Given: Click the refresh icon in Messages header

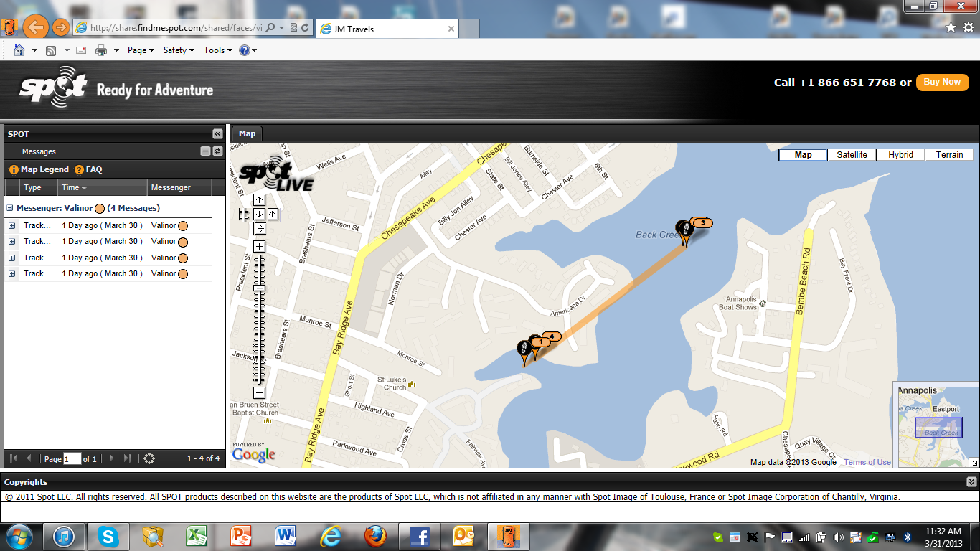Looking at the screenshot, I should click(217, 151).
